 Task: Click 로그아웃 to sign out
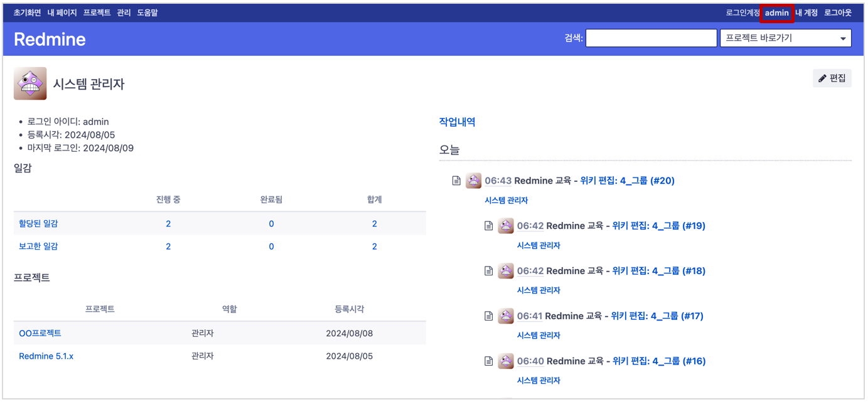[x=838, y=13]
